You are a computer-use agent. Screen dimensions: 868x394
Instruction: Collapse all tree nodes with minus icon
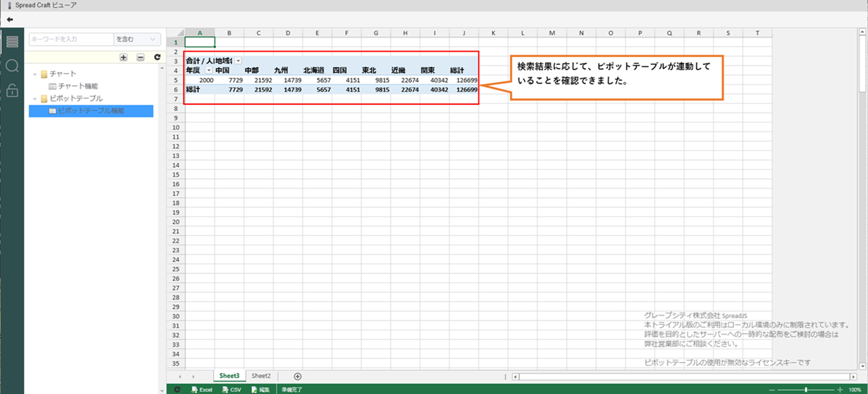click(141, 57)
